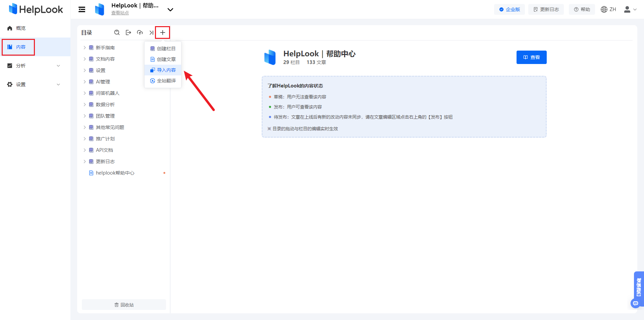Expand the AI管理 category chevron
Screen dimensions: 644x320
(85, 82)
